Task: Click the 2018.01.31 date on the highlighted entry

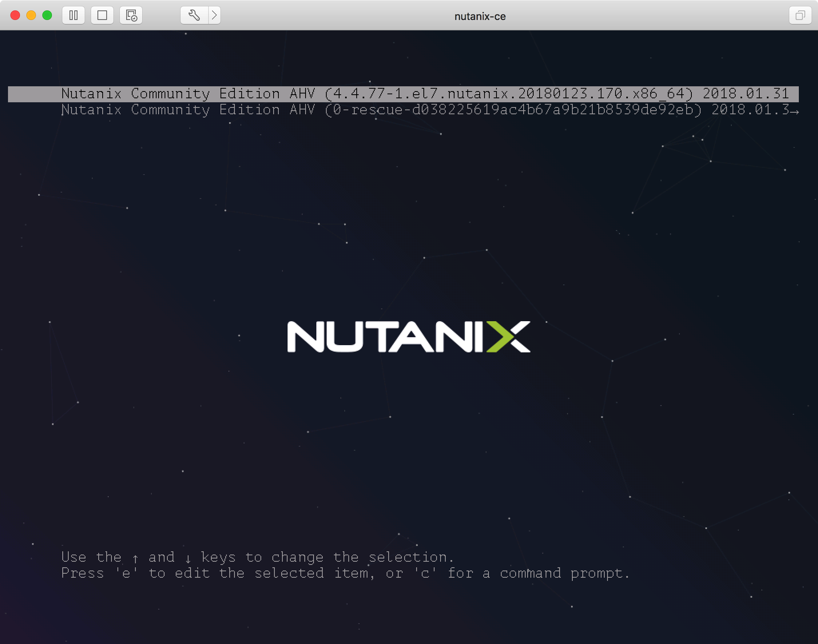Action: [745, 94]
